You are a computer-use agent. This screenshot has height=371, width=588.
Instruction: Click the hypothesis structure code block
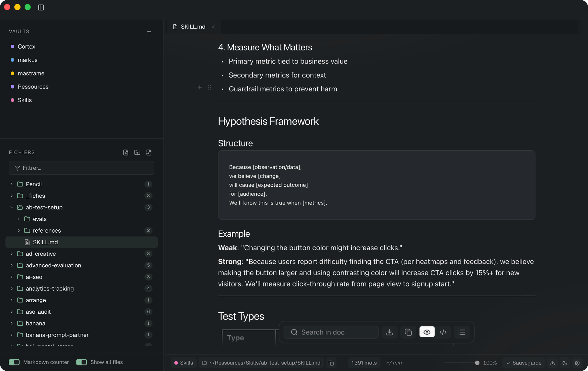[377, 185]
